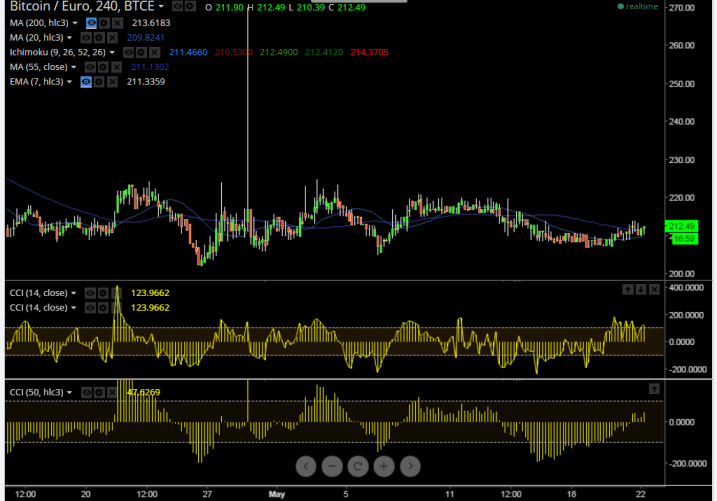The width and height of the screenshot is (717, 501).
Task: Click the green realtime status indicator
Action: [638, 6]
